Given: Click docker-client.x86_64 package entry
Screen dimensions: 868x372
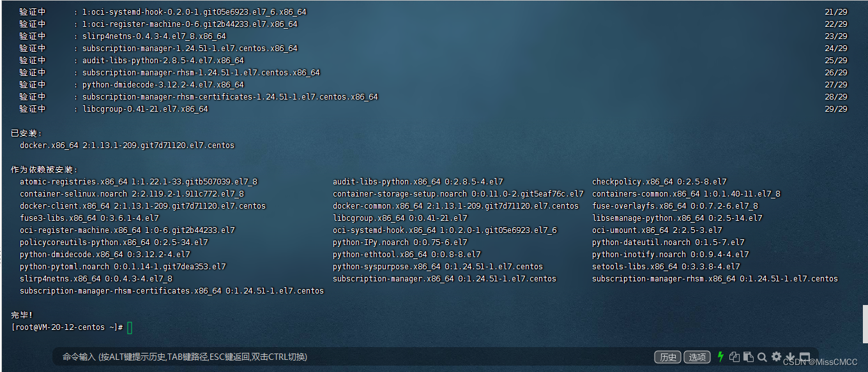Looking at the screenshot, I should tap(142, 206).
